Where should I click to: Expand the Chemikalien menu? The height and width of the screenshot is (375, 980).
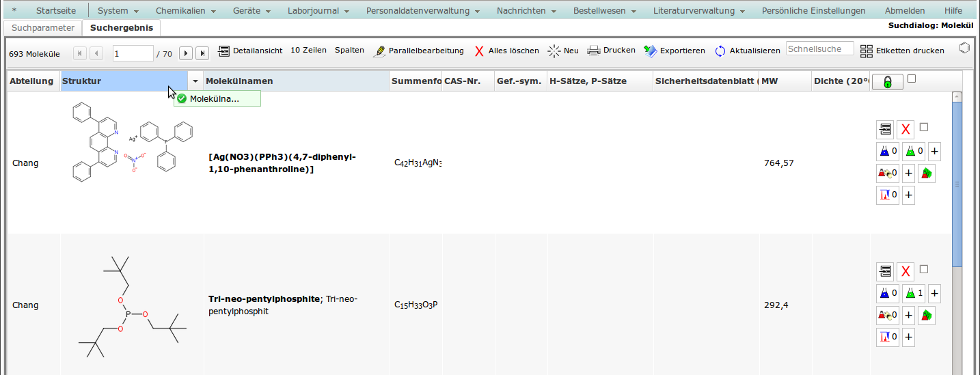point(185,11)
